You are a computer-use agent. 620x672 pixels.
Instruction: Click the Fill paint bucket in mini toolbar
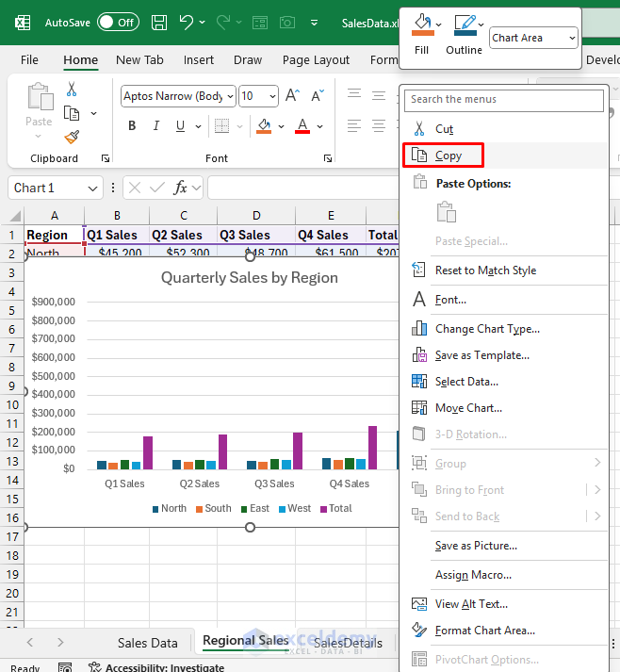click(422, 26)
